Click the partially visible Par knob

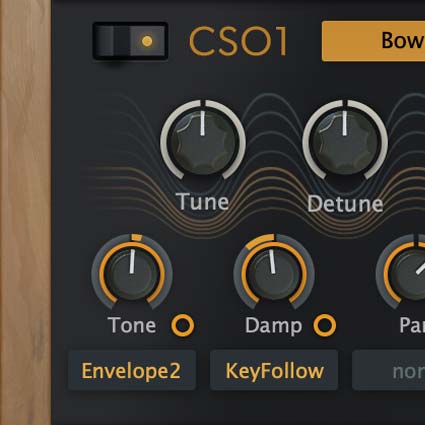(x=408, y=275)
